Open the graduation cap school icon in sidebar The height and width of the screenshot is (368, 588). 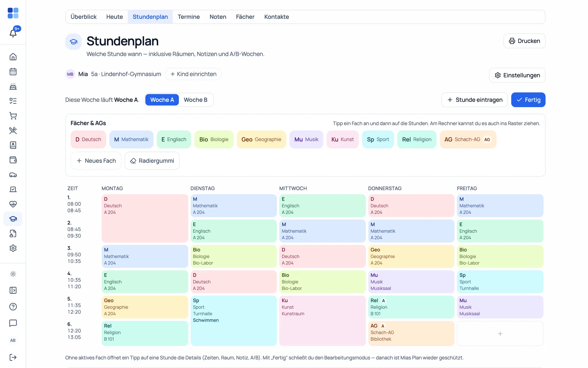13,219
